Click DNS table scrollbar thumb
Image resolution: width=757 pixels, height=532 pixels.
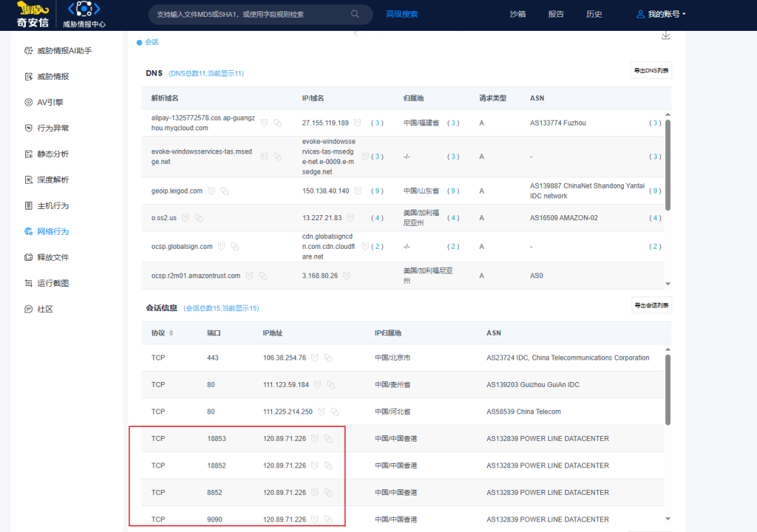(x=668, y=165)
